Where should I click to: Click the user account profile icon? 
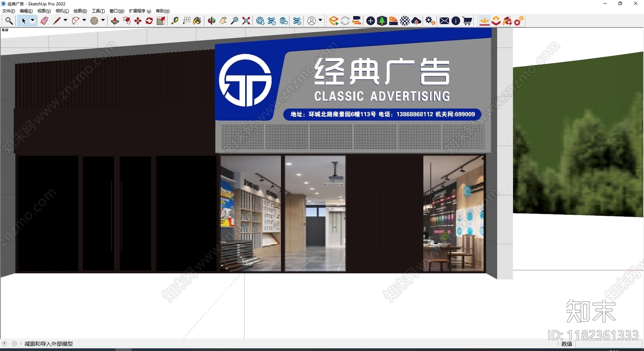click(x=312, y=21)
